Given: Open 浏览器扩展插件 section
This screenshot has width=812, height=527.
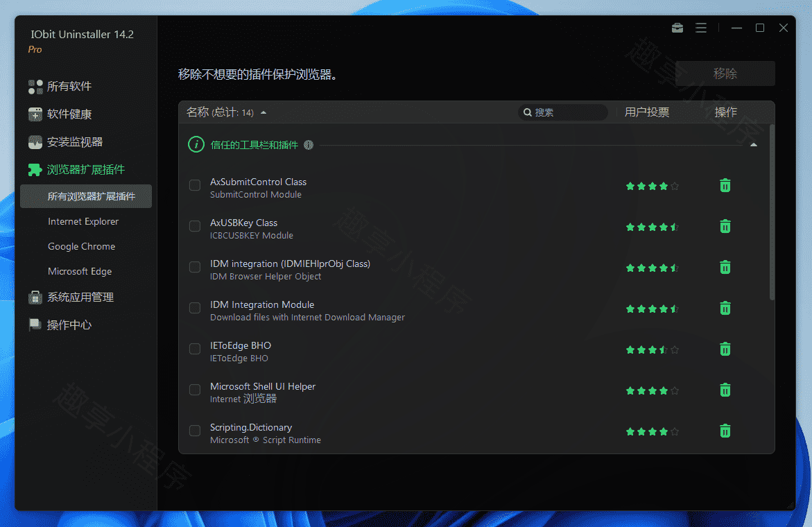Looking at the screenshot, I should [85, 169].
